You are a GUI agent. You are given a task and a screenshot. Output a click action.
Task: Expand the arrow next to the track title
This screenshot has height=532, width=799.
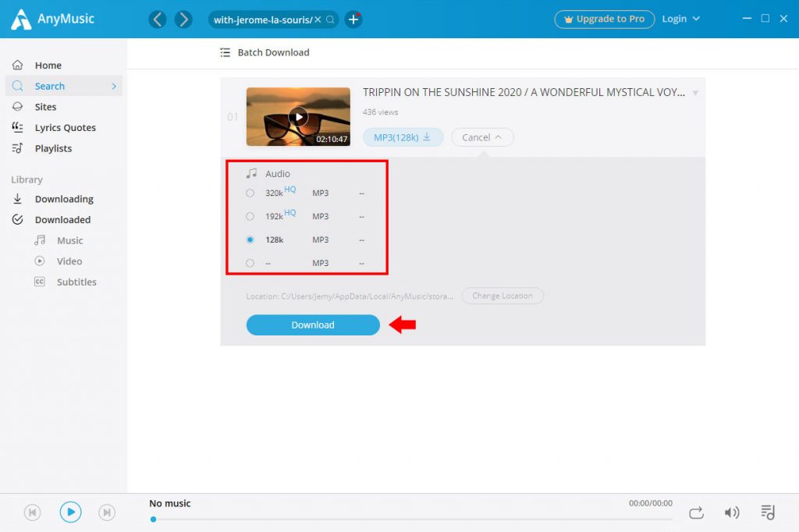pyautogui.click(x=695, y=93)
